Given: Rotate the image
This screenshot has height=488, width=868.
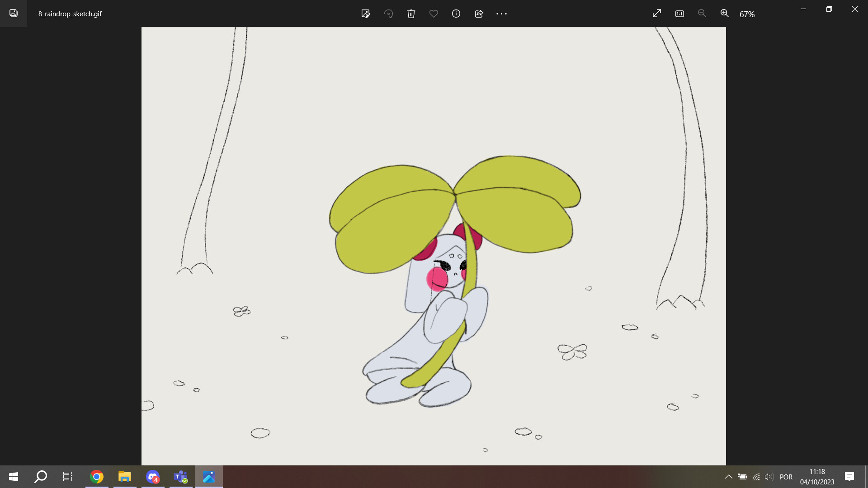Looking at the screenshot, I should pos(388,14).
